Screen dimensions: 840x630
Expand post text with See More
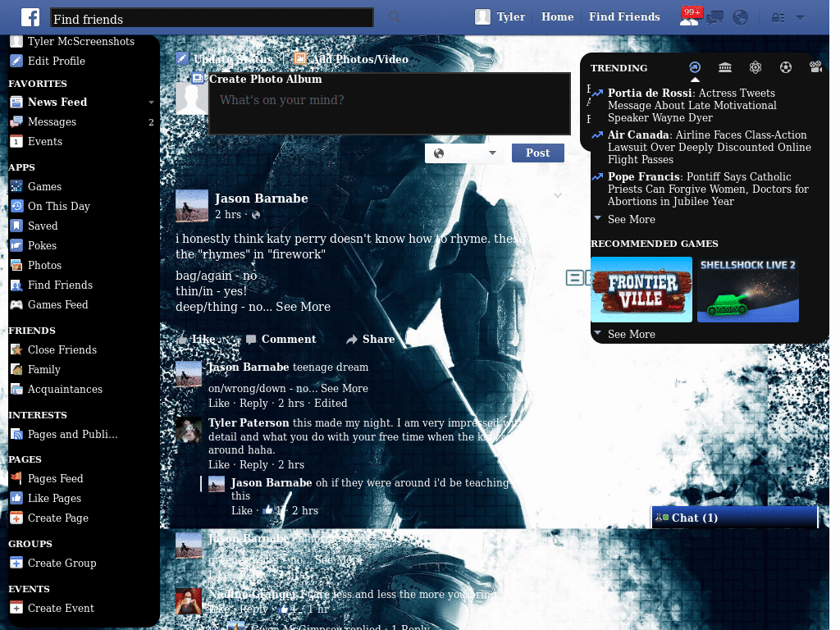[x=303, y=307]
